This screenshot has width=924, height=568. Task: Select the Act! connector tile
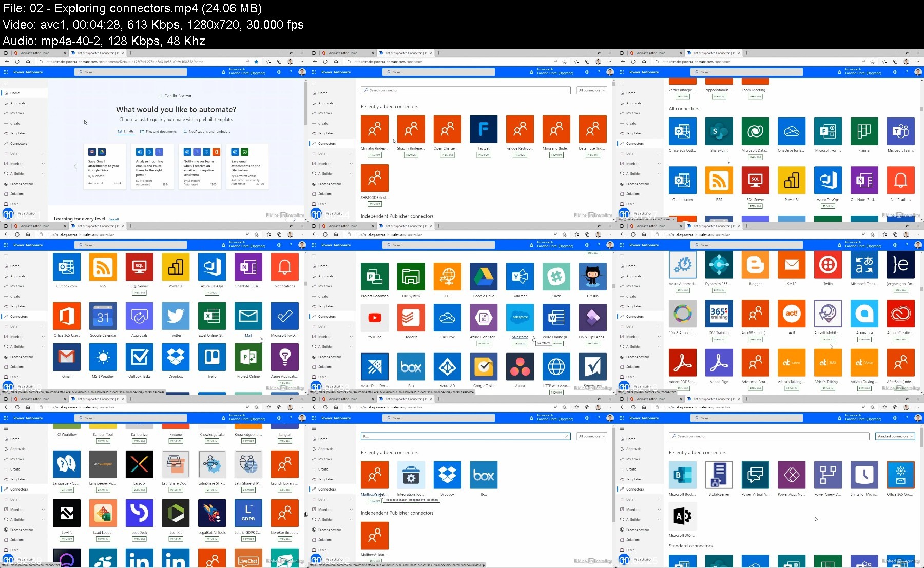coord(792,314)
